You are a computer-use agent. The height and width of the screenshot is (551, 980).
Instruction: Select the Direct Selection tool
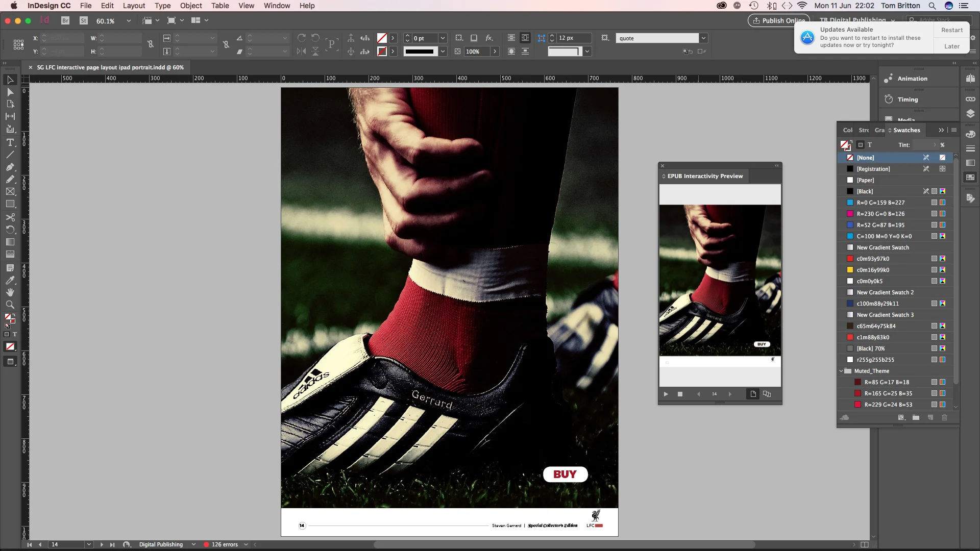(10, 92)
